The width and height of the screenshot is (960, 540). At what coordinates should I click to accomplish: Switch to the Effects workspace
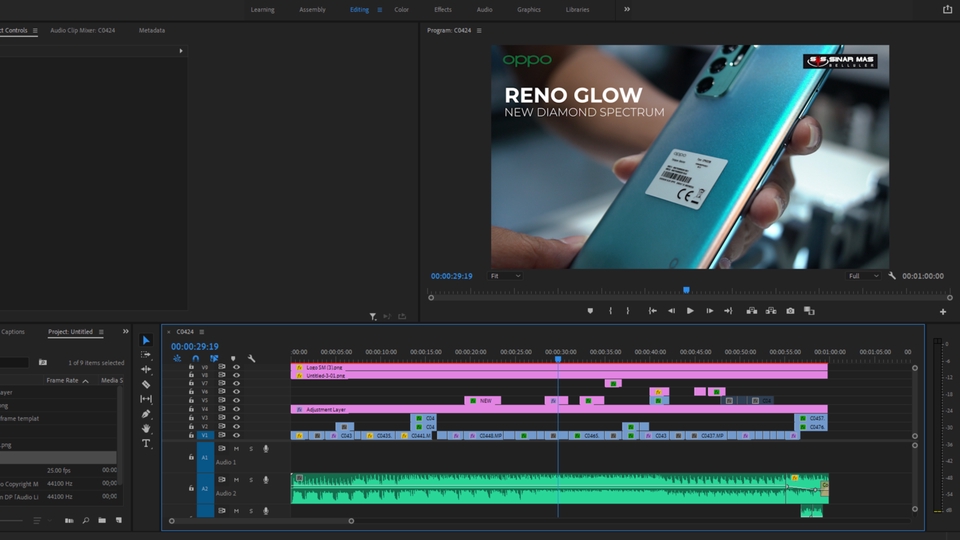coord(443,10)
